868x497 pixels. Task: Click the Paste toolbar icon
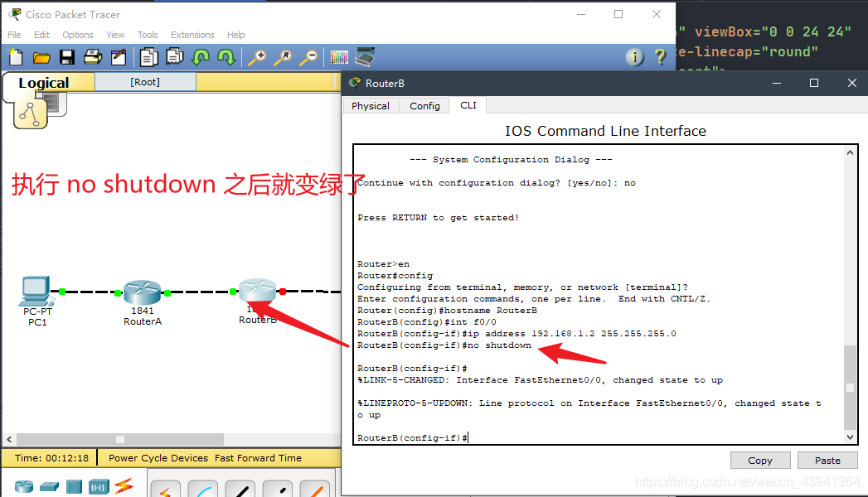tap(175, 57)
